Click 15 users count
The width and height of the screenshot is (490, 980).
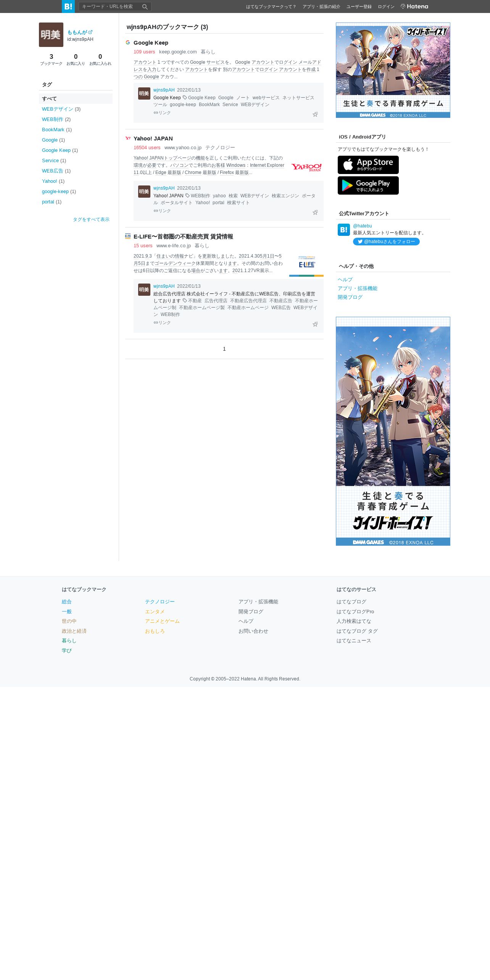pos(143,245)
